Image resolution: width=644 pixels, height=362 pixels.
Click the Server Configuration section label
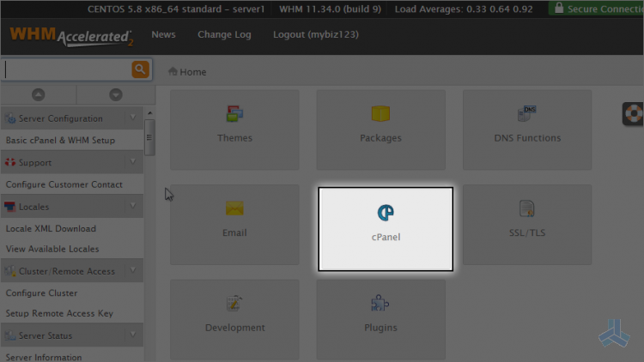pos(61,118)
